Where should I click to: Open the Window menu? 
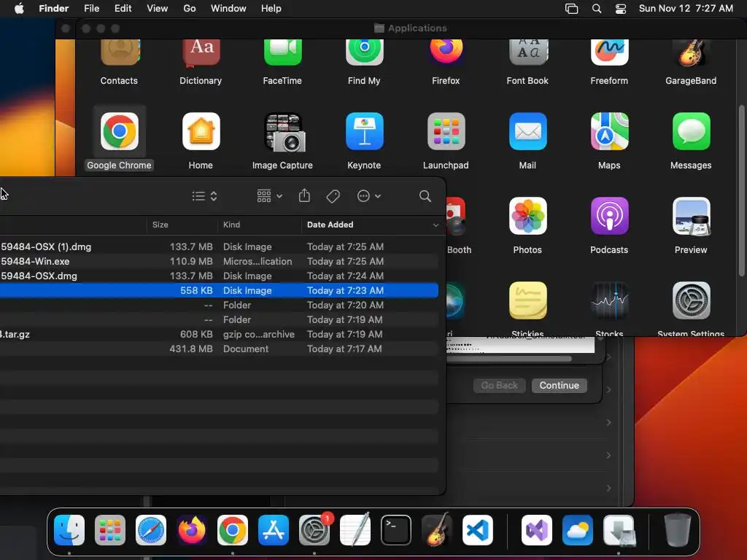coord(228,9)
